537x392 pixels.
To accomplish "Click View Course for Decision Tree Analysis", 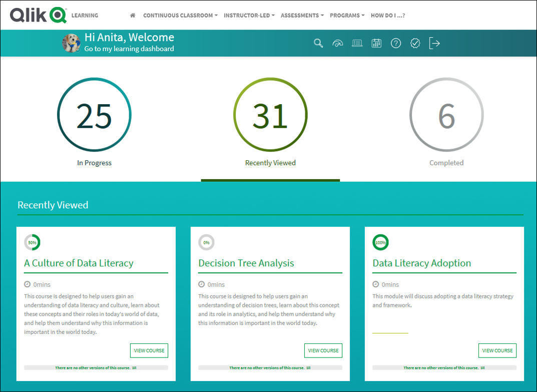I will (x=323, y=350).
